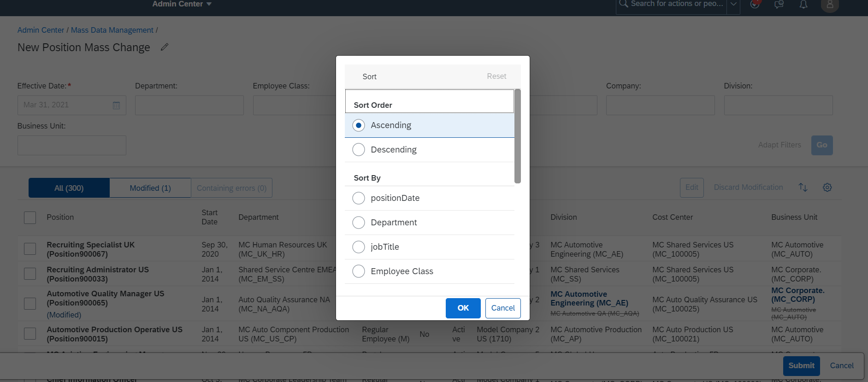This screenshot has height=382, width=868.
Task: Choose positionDate as sort field
Action: [359, 198]
